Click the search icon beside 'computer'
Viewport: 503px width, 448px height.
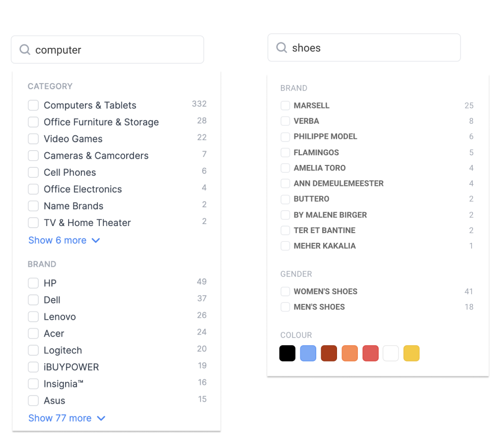coord(25,50)
